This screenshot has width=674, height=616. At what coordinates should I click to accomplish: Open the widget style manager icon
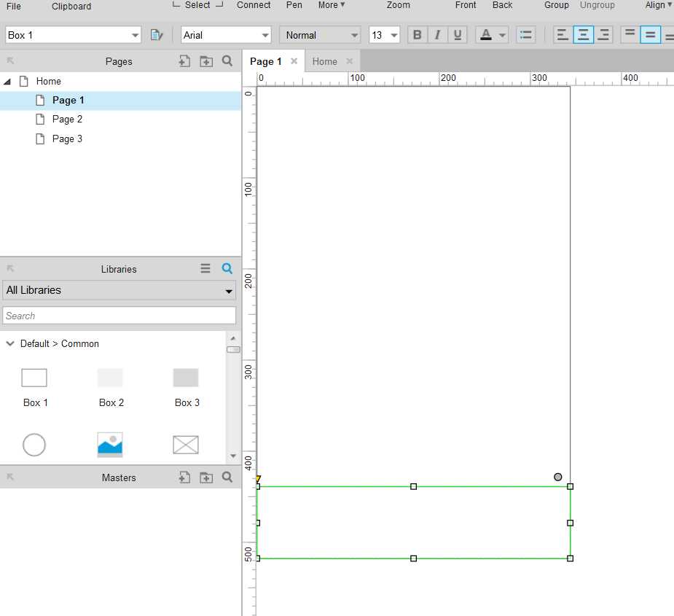click(x=157, y=35)
